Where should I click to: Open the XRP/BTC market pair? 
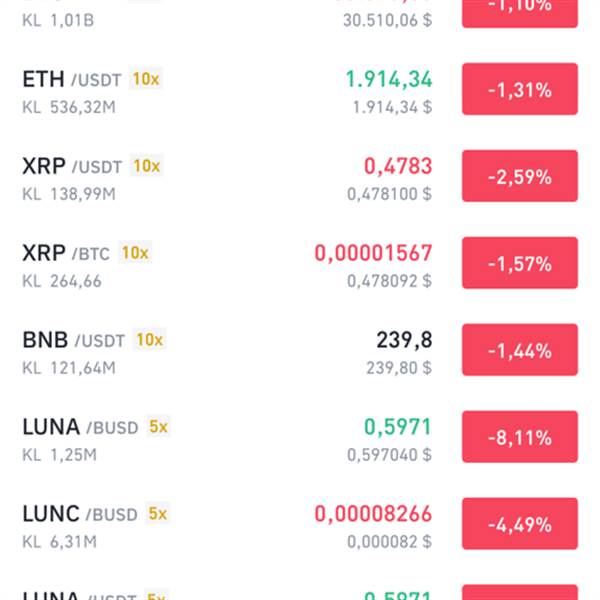click(300, 263)
